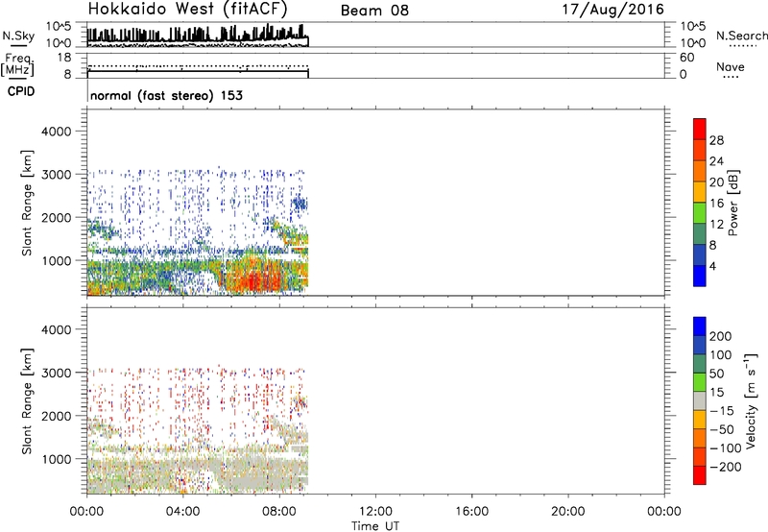Click the '60' Nave axis tick
This screenshot has width=768, height=532.
tap(686, 58)
